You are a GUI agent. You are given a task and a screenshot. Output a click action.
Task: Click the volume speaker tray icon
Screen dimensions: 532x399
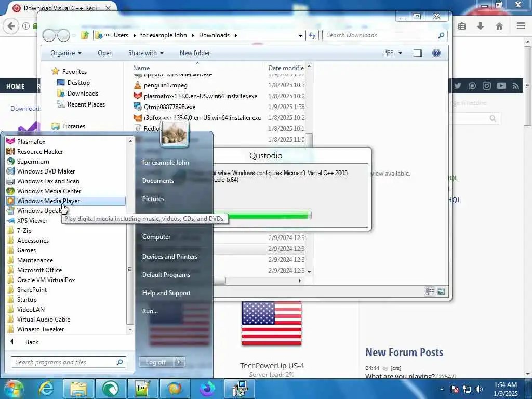point(478,389)
